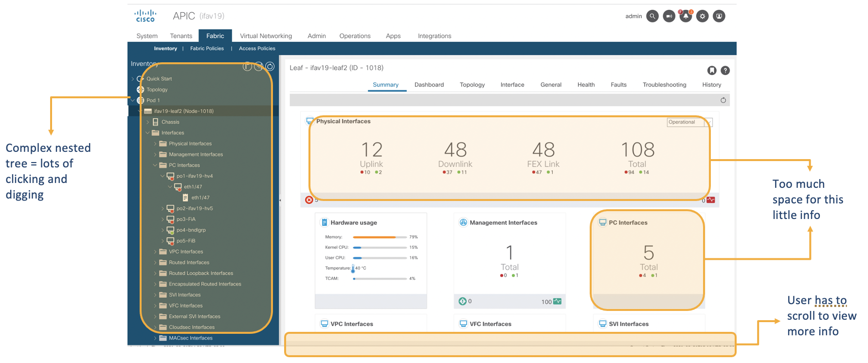Switch to the Dashboard tab
This screenshot has height=363, width=868.
[429, 85]
